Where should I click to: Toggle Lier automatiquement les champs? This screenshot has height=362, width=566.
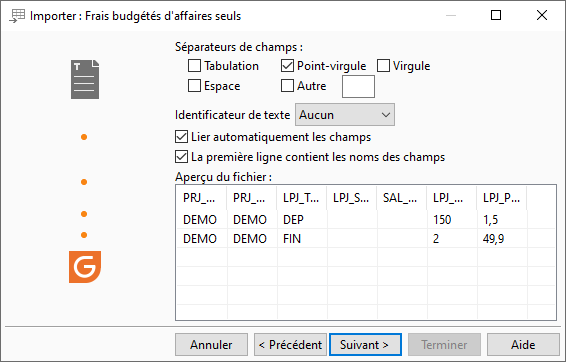[x=182, y=137]
